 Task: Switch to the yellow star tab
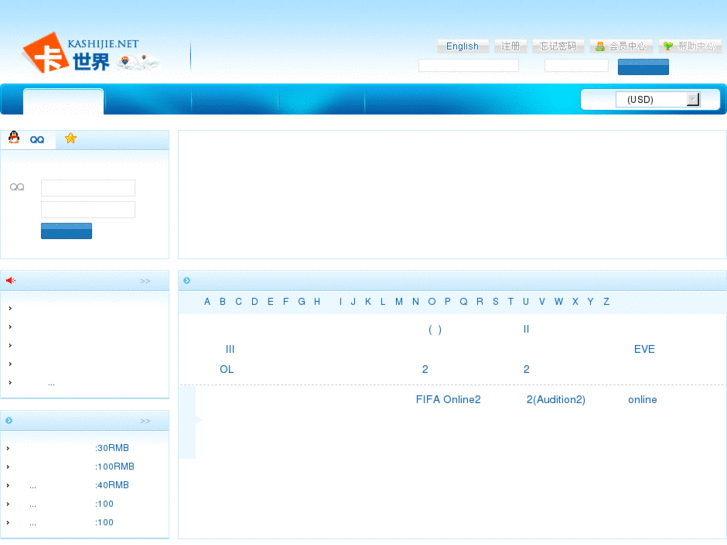point(70,138)
